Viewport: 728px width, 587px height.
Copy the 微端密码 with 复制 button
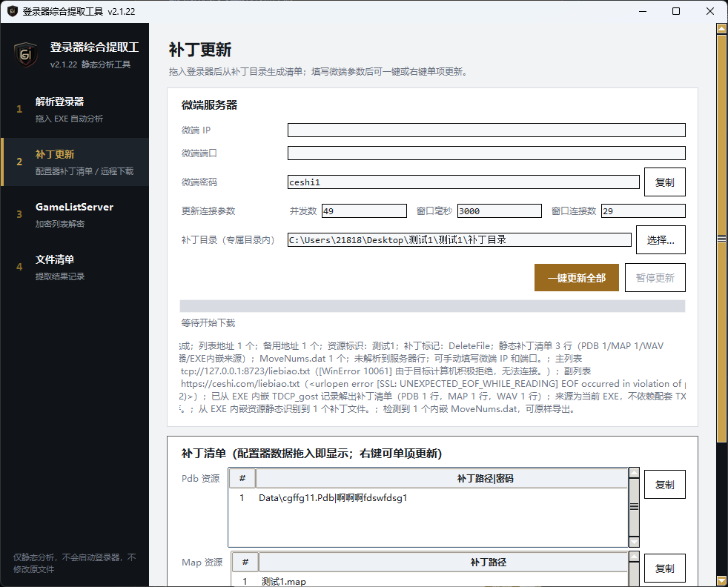pos(664,182)
